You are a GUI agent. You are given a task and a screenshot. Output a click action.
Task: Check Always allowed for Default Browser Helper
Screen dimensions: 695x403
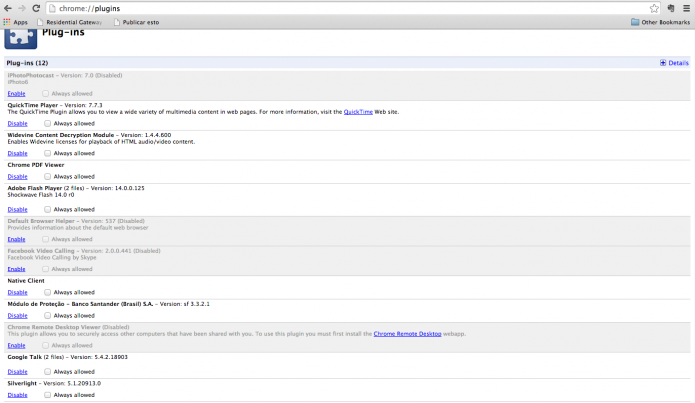point(45,239)
